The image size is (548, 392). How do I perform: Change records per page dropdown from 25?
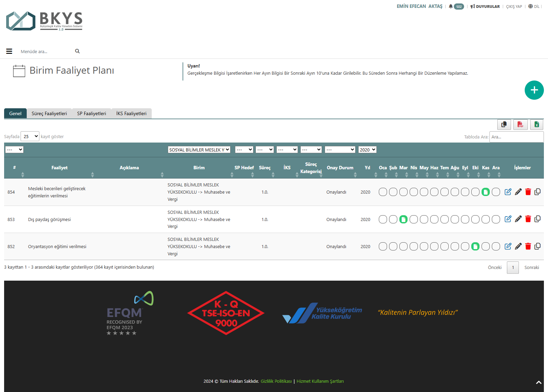30,136
